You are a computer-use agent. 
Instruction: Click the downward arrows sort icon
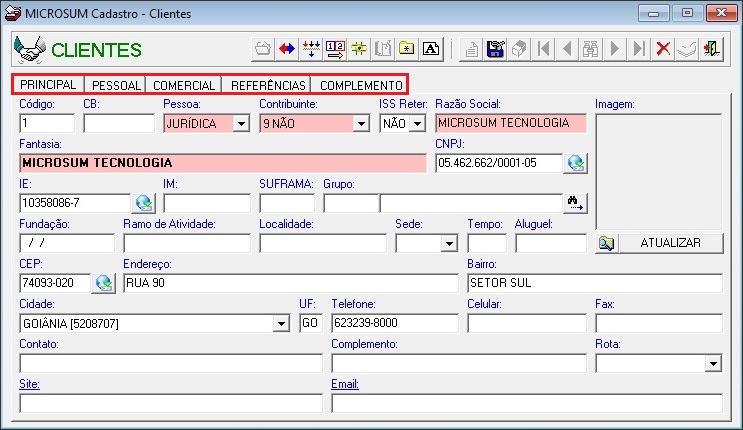pyautogui.click(x=311, y=49)
